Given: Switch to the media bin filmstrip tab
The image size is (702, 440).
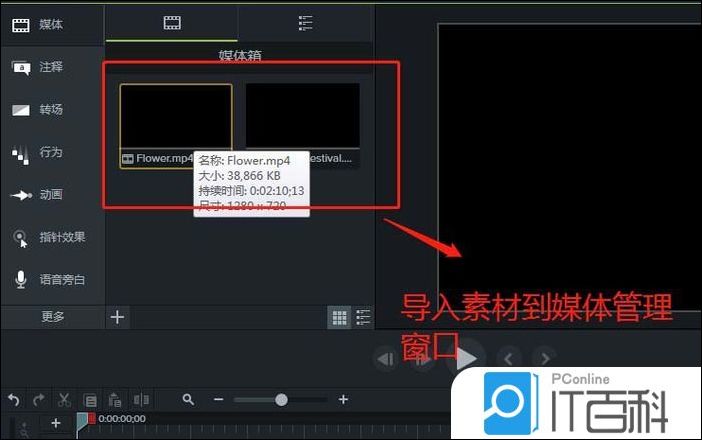Looking at the screenshot, I should [172, 22].
